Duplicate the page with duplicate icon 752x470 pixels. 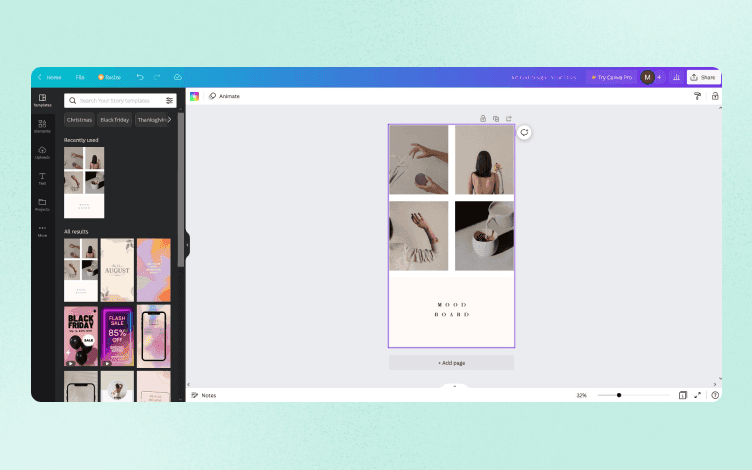click(496, 118)
